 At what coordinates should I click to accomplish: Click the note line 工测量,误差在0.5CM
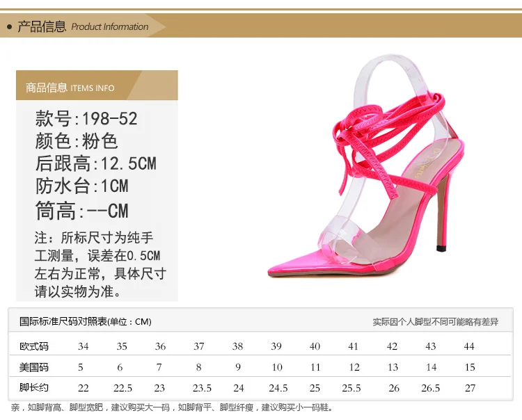pyautogui.click(x=97, y=255)
